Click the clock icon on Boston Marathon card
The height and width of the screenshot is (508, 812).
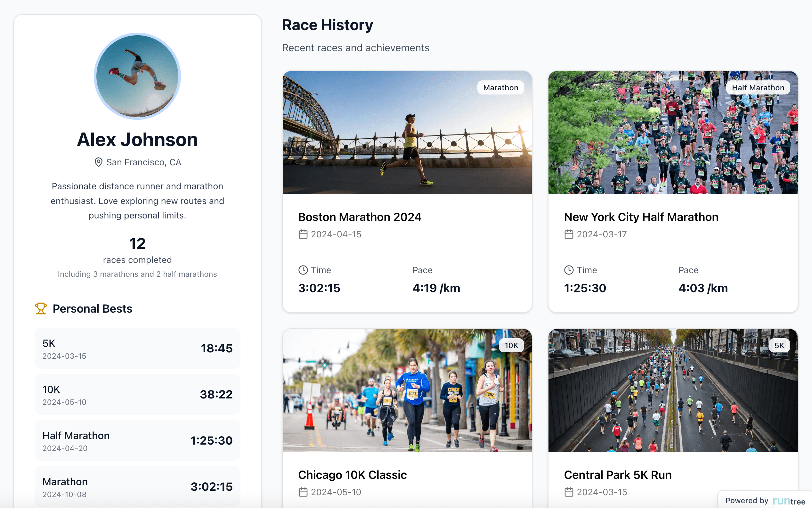303,270
